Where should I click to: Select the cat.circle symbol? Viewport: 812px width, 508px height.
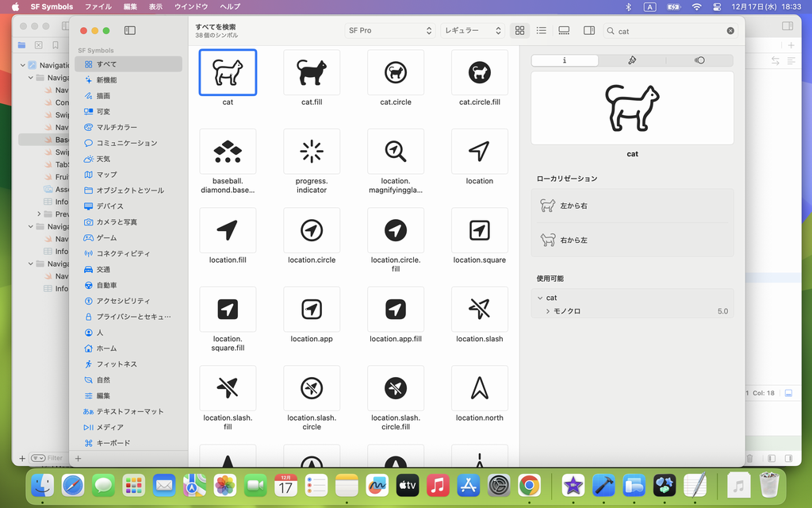click(396, 73)
